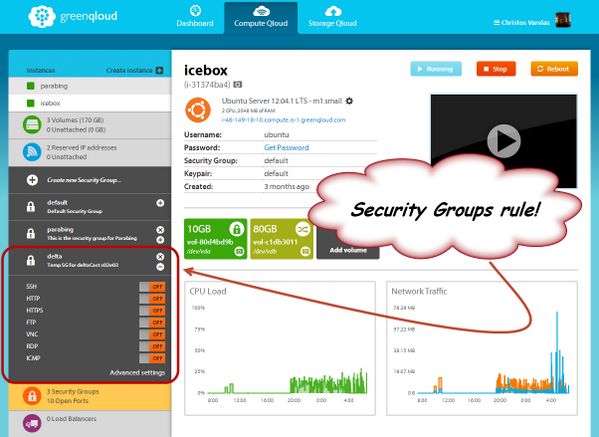
Task: Click lock icon of default group
Action: [x=31, y=207]
